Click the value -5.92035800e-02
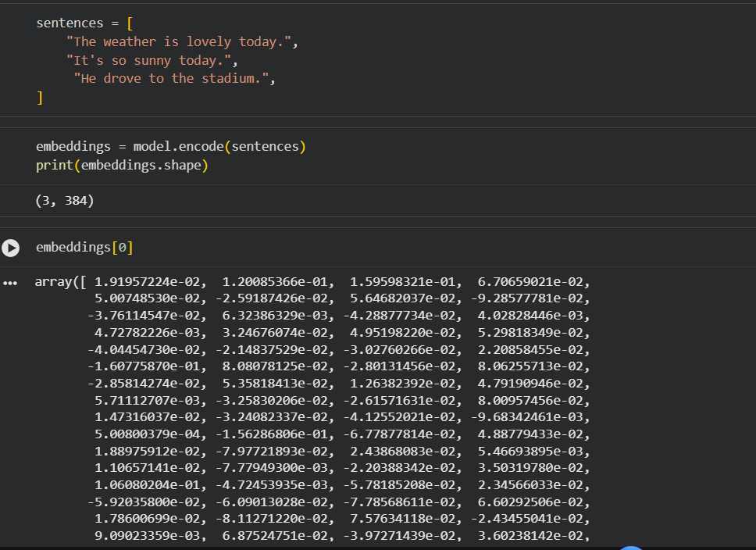This screenshot has width=756, height=550. point(144,502)
